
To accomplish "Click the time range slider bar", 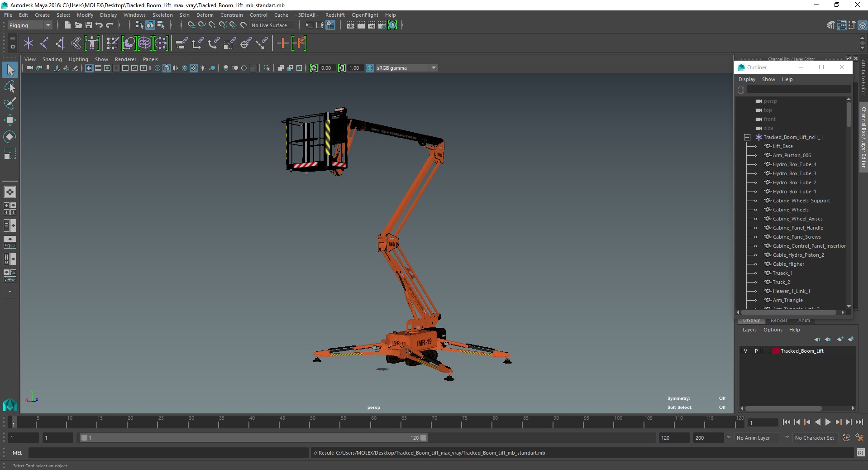I will (253, 438).
